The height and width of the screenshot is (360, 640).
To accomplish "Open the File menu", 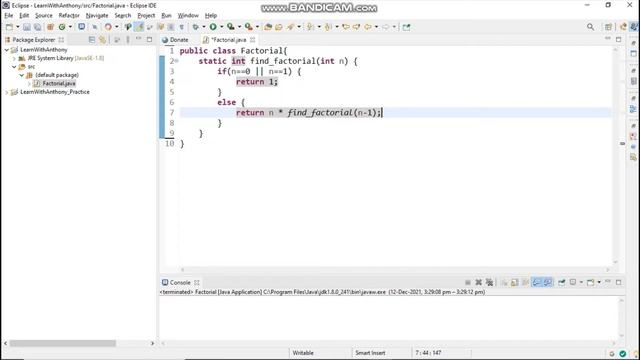I will point(9,16).
